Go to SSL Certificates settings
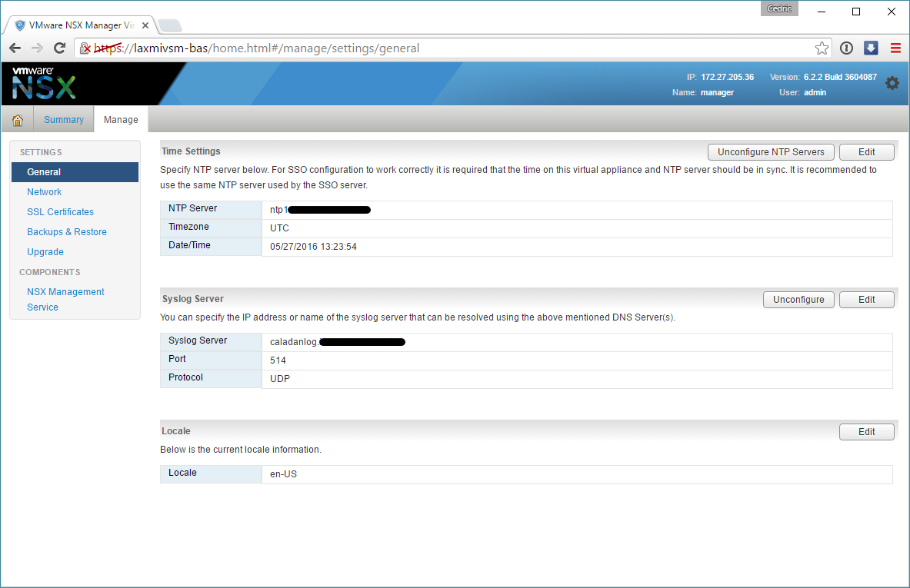This screenshot has height=588, width=910. [60, 212]
